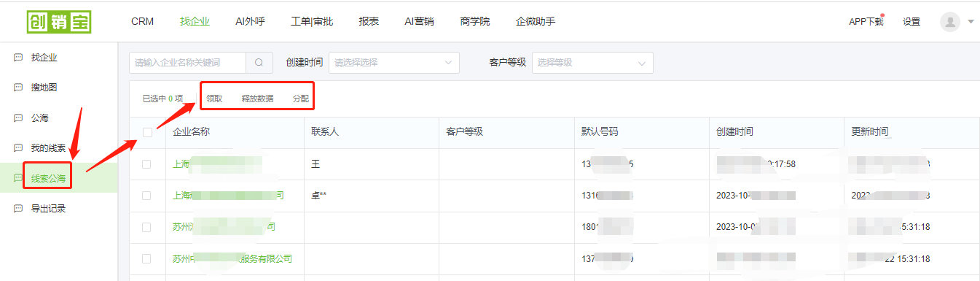Click the 领取 button
This screenshot has height=281, width=980.
coord(214,99)
